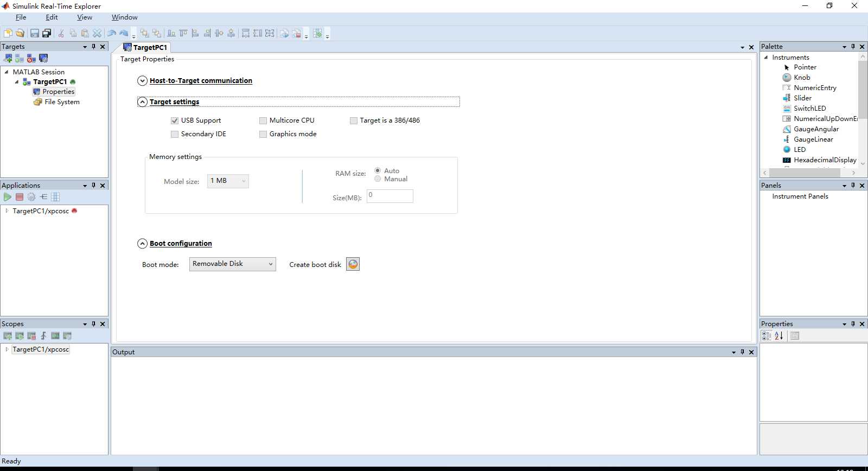Click the categorized view icon in Properties panel

click(767, 336)
